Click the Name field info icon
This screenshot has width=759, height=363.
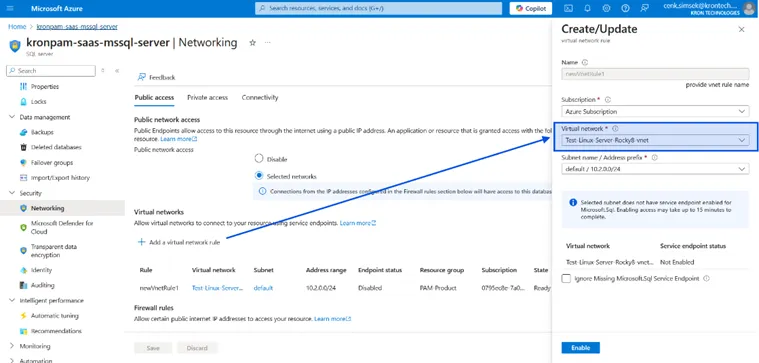pos(585,62)
